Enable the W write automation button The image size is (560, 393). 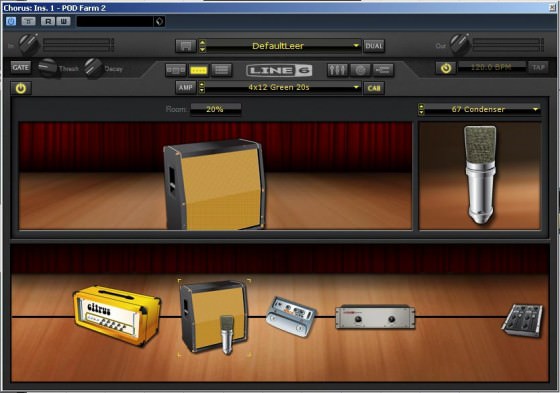coord(63,21)
